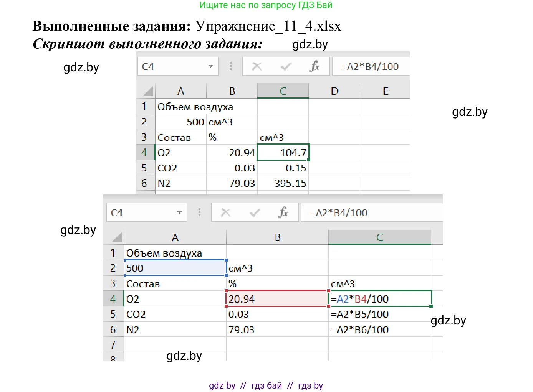Click the Enter checkmark in upper formula bar
The height and width of the screenshot is (392, 533).
(x=286, y=67)
